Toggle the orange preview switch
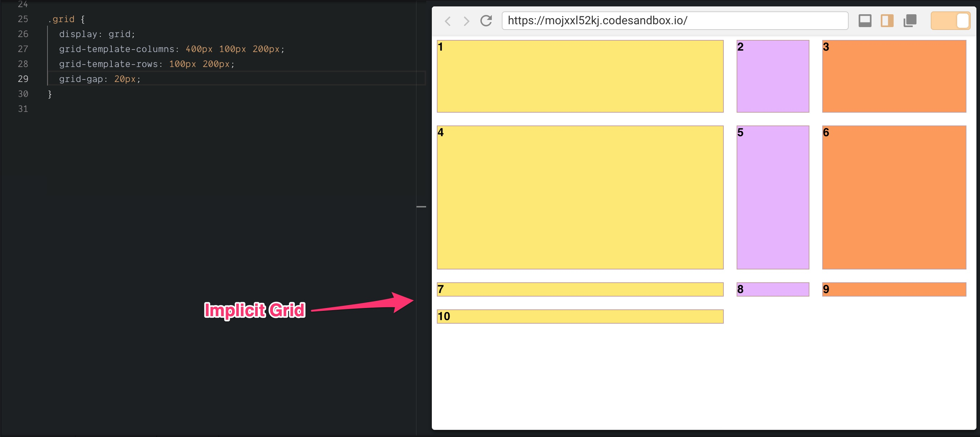This screenshot has height=437, width=980. (950, 21)
